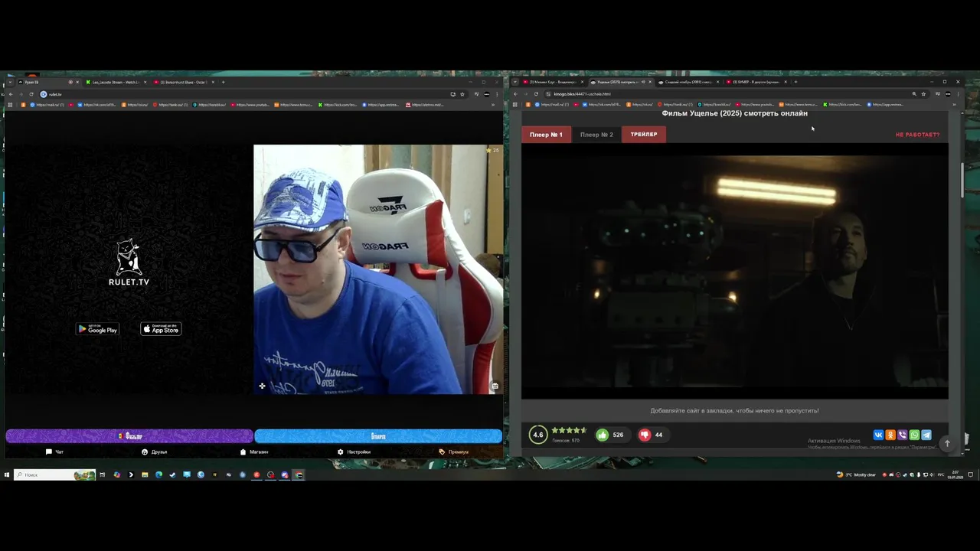Image resolution: width=980 pixels, height=551 pixels.
Task: Switch to Сладкий ноябрь (2001) tab
Action: tap(688, 82)
